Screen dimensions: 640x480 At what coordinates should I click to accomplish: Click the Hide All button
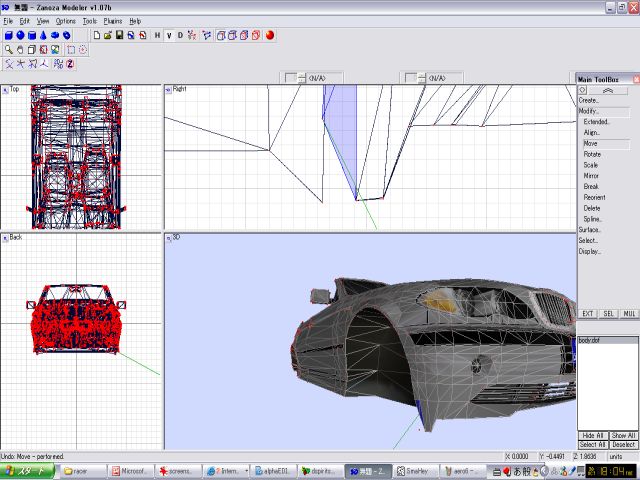[x=593, y=436]
